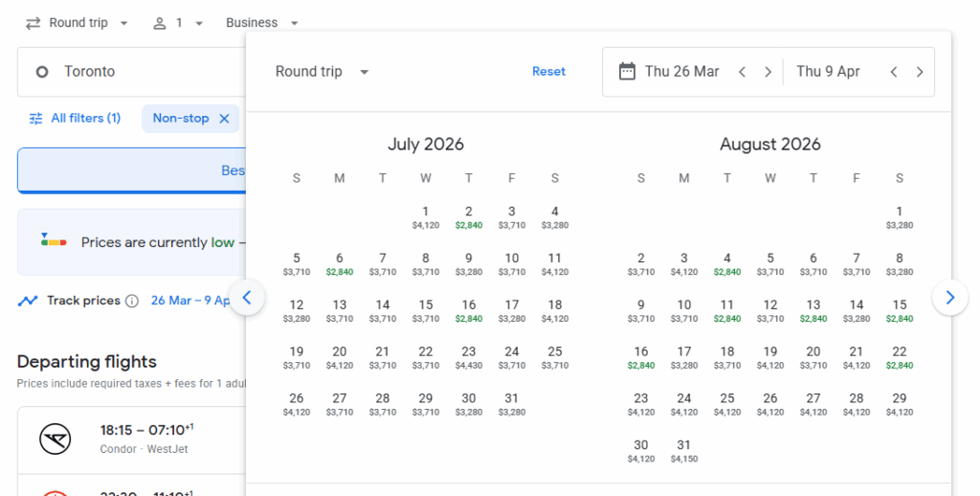The image size is (980, 496).
Task: Click the next month arrow on calendar
Action: pyautogui.click(x=949, y=298)
